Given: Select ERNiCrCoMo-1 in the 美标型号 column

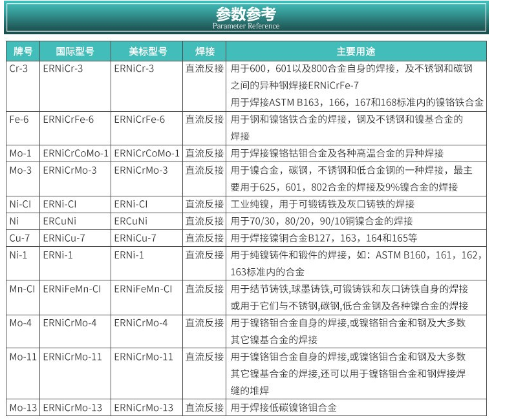Looking at the screenshot, I should click(x=147, y=153).
